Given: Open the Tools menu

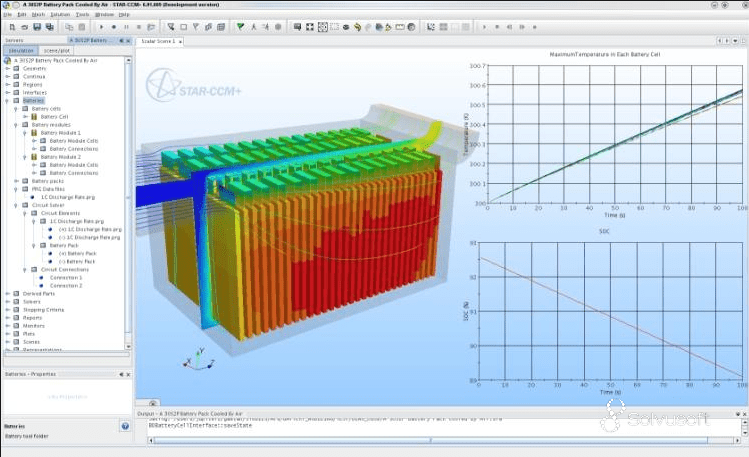Looking at the screenshot, I should [83, 15].
